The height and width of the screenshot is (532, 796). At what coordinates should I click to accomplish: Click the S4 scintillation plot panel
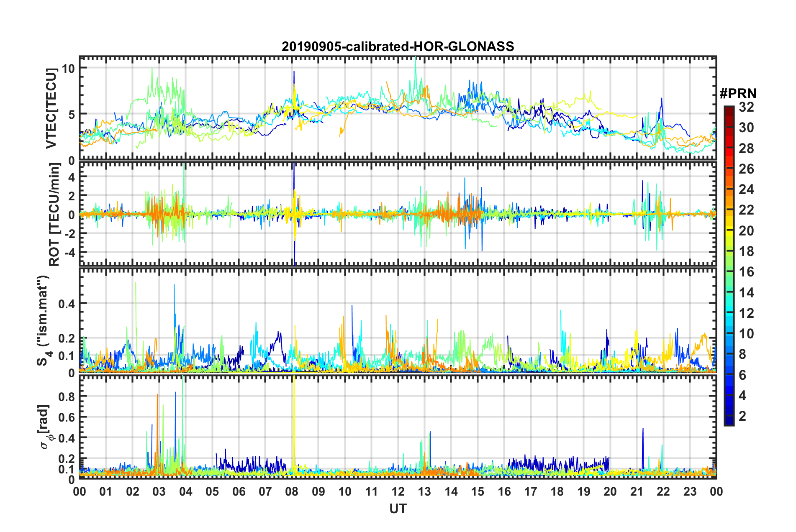[x=398, y=320]
